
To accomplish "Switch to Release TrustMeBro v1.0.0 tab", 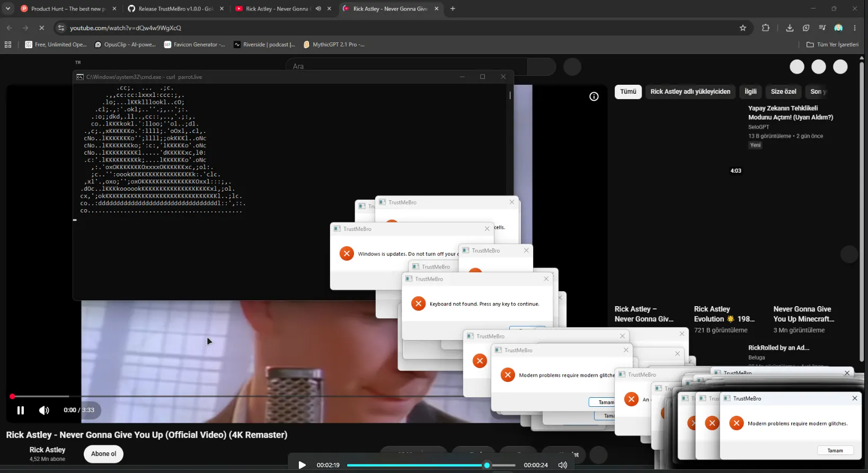I will click(x=175, y=8).
